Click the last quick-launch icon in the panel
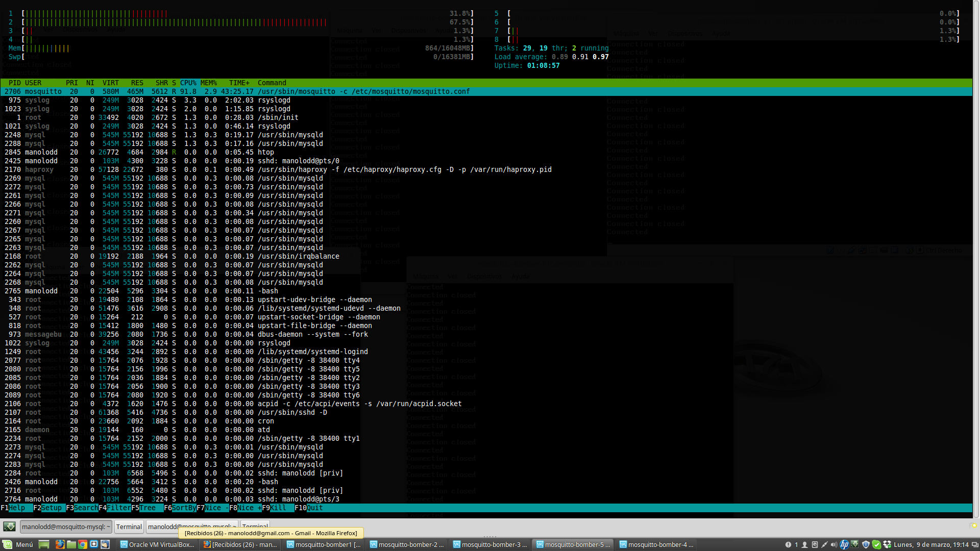 tap(105, 544)
